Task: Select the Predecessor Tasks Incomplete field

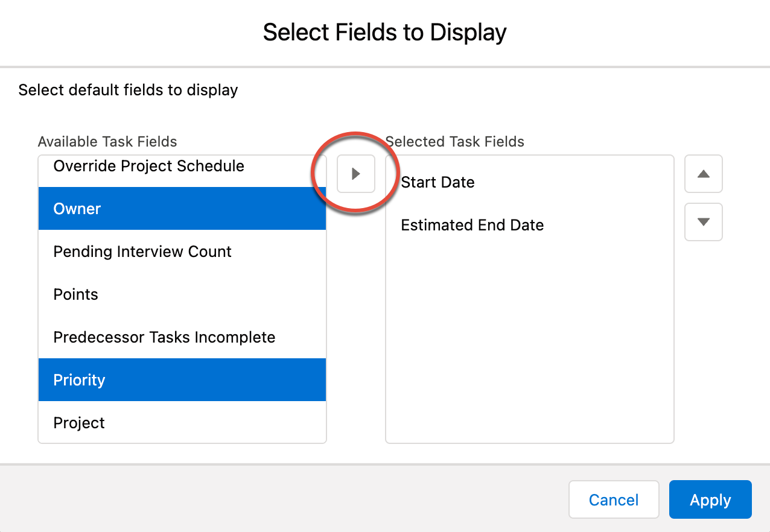Action: coord(182,337)
